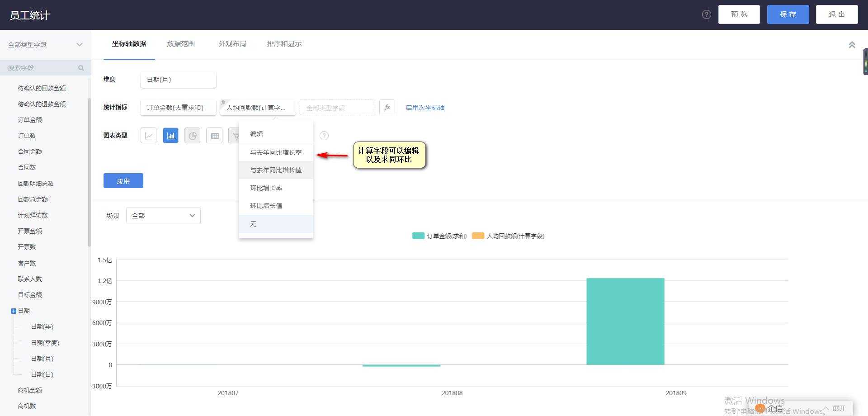Select field 商机金额 in sidebar
Screen dimensions: 868x416
point(30,390)
